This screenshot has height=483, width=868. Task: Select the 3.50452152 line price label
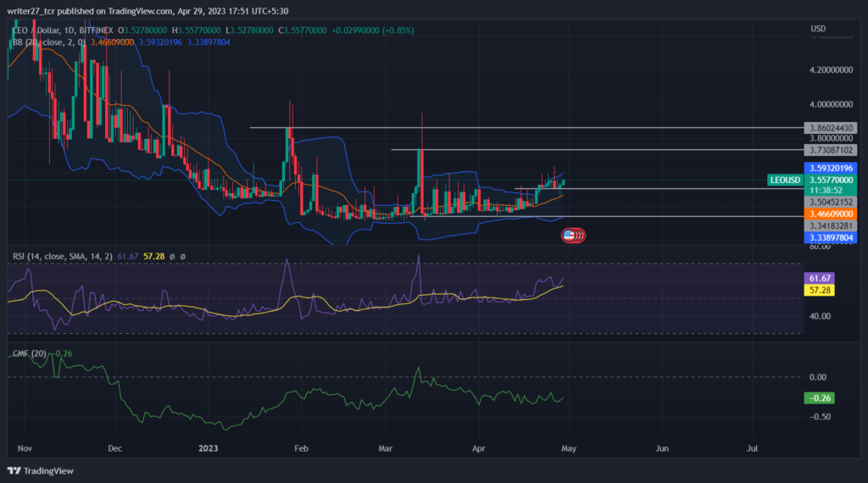point(831,203)
